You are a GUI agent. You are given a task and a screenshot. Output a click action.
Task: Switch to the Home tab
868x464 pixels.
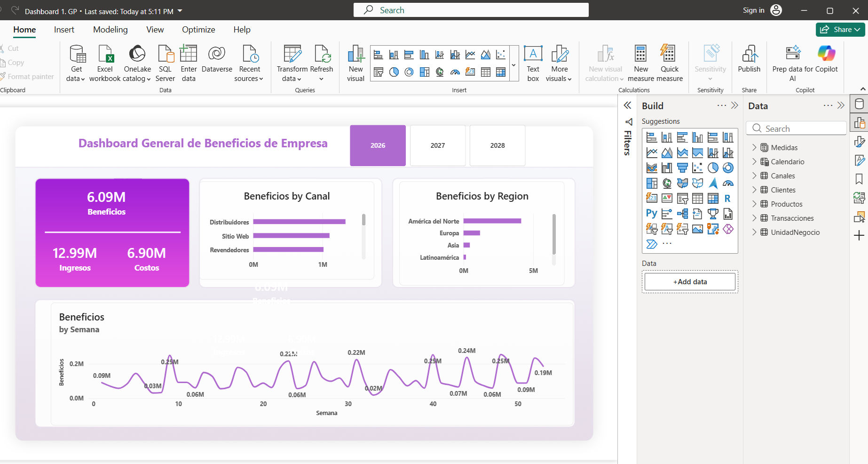coord(24,30)
